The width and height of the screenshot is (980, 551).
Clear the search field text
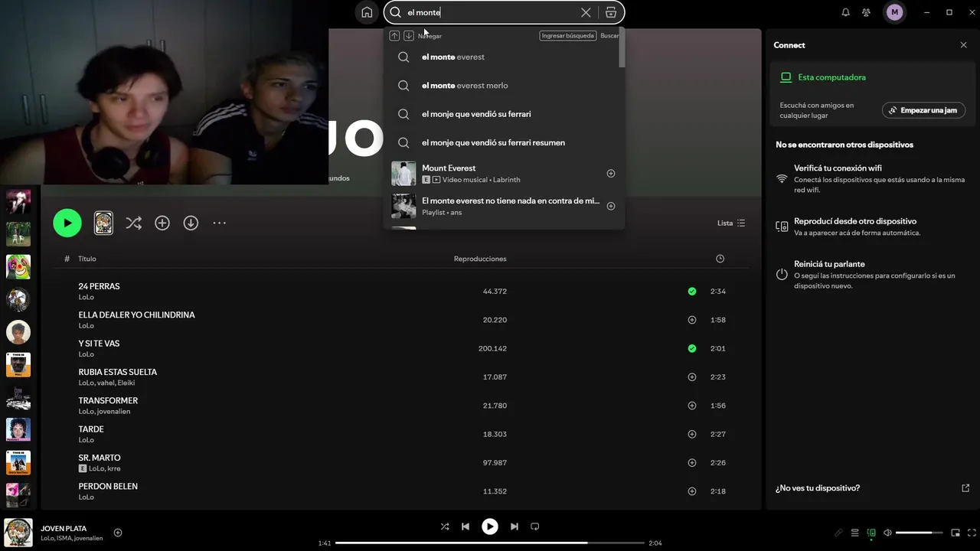(586, 12)
